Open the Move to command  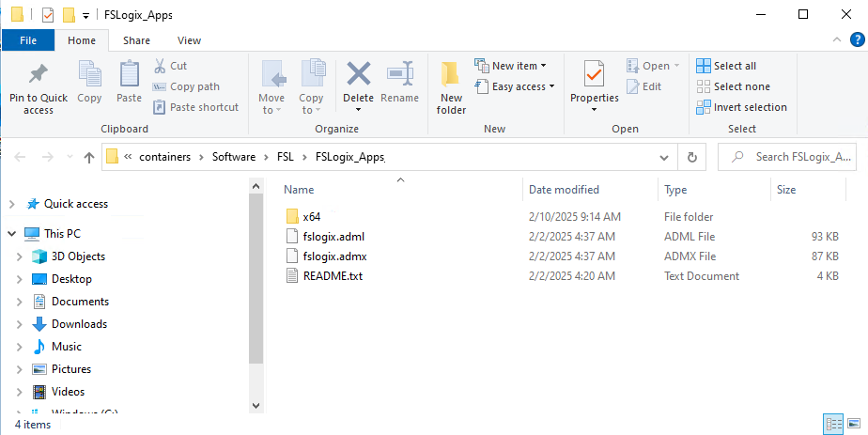(x=271, y=86)
